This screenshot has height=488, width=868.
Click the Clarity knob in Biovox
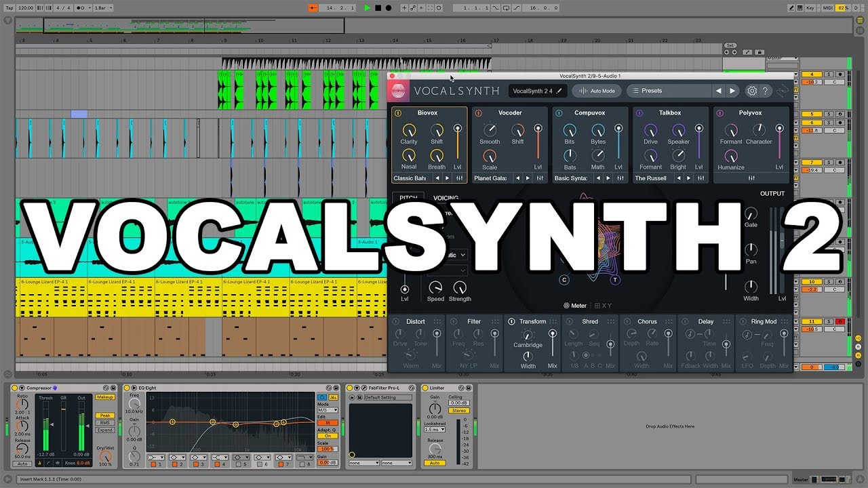click(409, 129)
